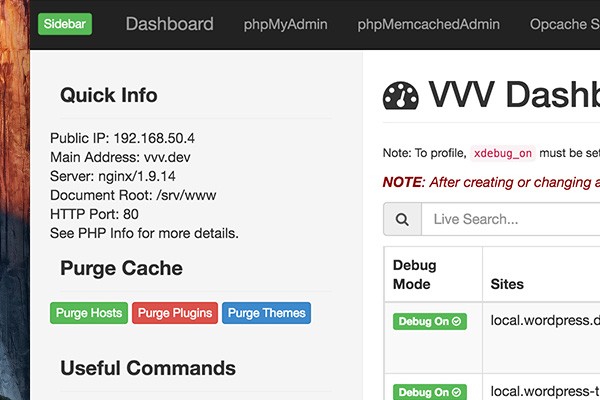Focus the Live Search input field

(x=511, y=219)
